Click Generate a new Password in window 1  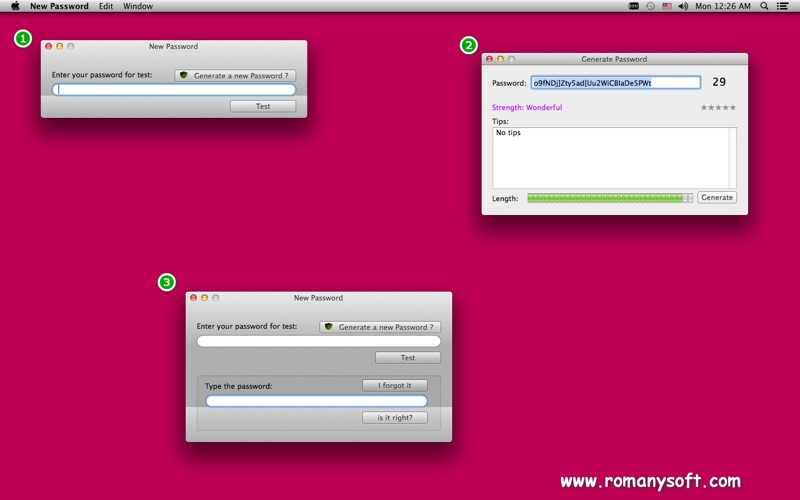(235, 76)
